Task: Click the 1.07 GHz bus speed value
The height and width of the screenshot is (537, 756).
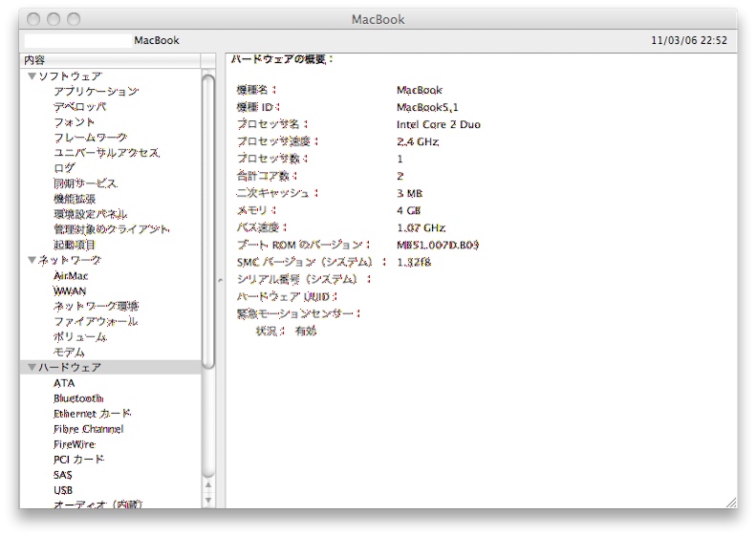Action: click(421, 228)
